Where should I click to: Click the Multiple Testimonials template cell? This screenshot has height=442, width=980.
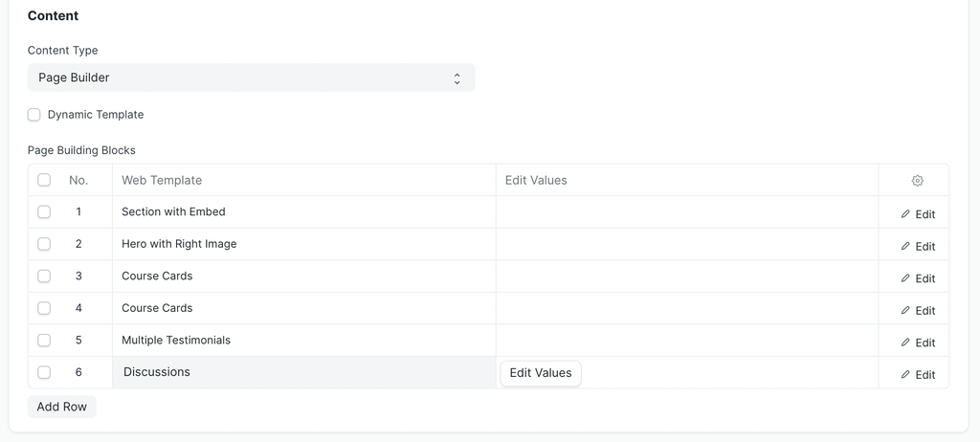(303, 340)
